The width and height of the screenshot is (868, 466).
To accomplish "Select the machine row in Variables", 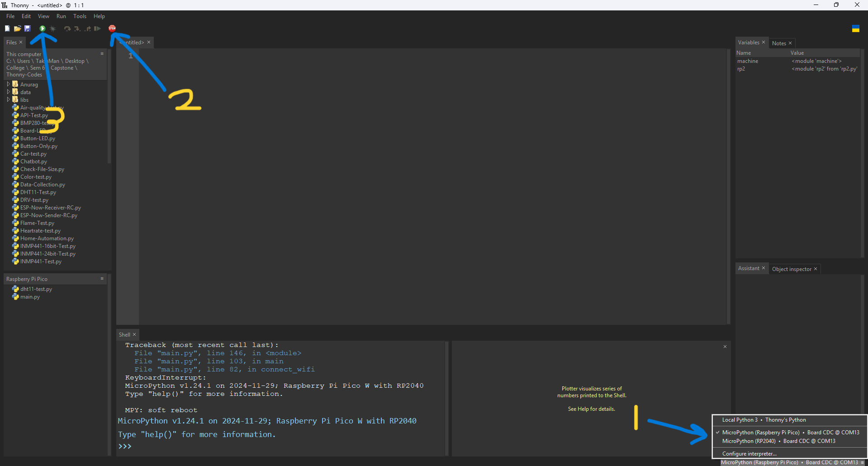I will pyautogui.click(x=797, y=61).
